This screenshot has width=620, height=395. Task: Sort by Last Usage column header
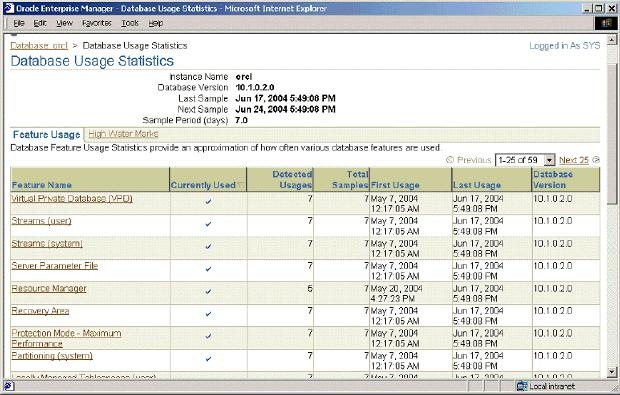[x=477, y=185]
